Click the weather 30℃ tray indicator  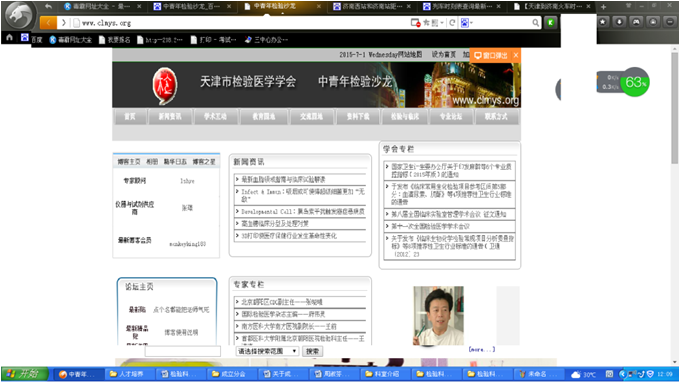pos(583,374)
